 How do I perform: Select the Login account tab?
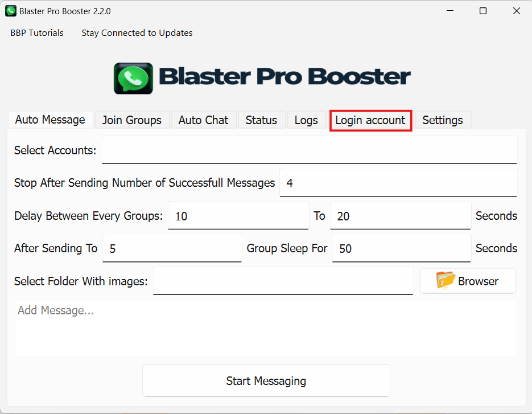(x=370, y=120)
